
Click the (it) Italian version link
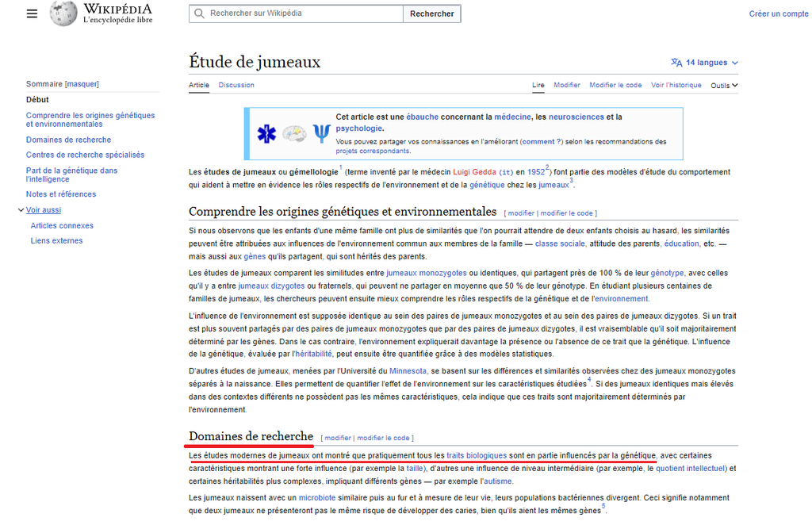coord(506,173)
